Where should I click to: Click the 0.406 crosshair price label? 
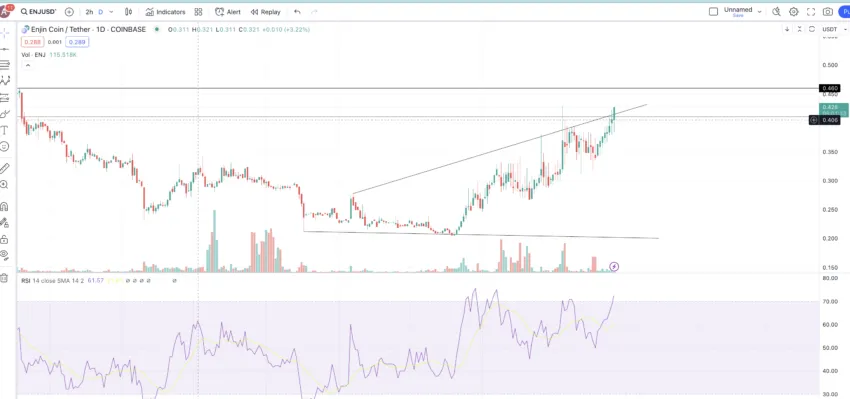click(x=830, y=120)
